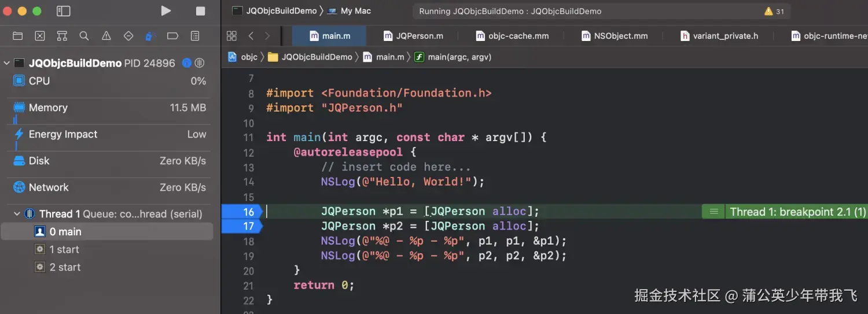Select stack frame 1 start
This screenshot has height=314, width=868.
point(106,250)
